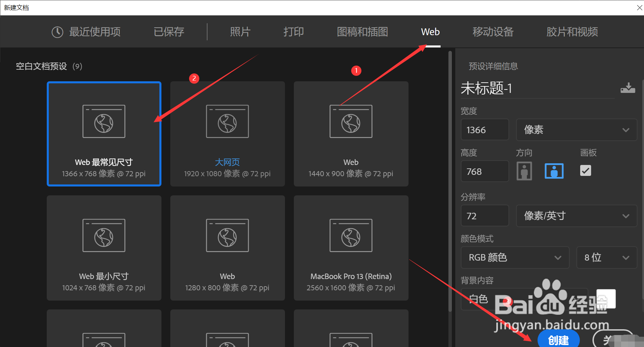
Task: Pick the Web 1440 x 900 preset
Action: point(351,134)
